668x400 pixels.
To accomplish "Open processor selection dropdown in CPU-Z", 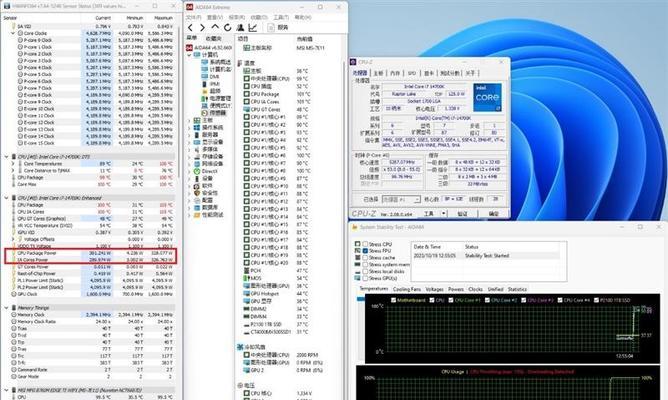I will (x=417, y=199).
